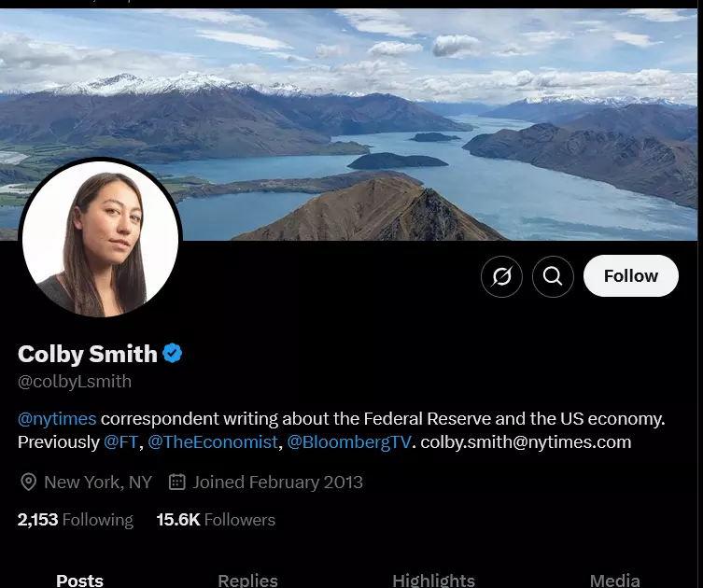
Task: Click the Colby Smith display name
Action: [x=88, y=354]
